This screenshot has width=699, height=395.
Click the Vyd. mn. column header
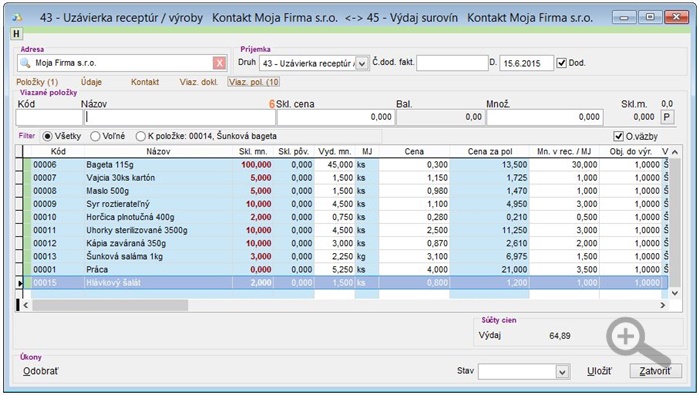[334, 152]
